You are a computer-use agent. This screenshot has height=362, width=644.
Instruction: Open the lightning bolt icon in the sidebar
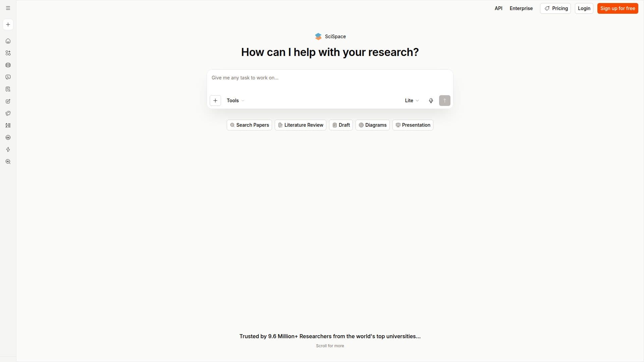(x=8, y=149)
